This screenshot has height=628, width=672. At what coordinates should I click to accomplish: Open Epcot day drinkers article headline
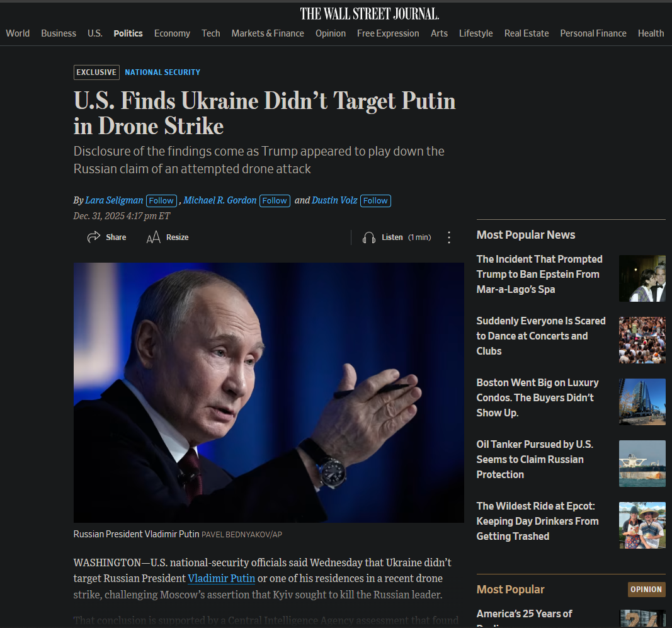pos(537,521)
